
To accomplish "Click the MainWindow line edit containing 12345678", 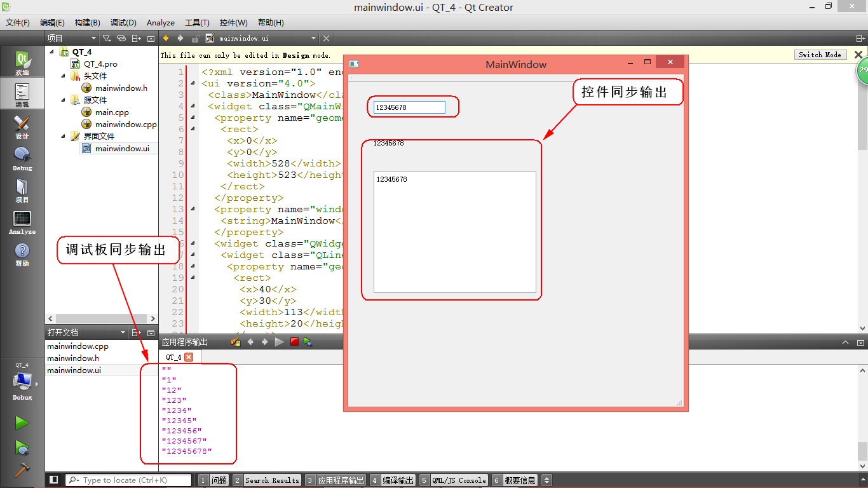I will 410,107.
